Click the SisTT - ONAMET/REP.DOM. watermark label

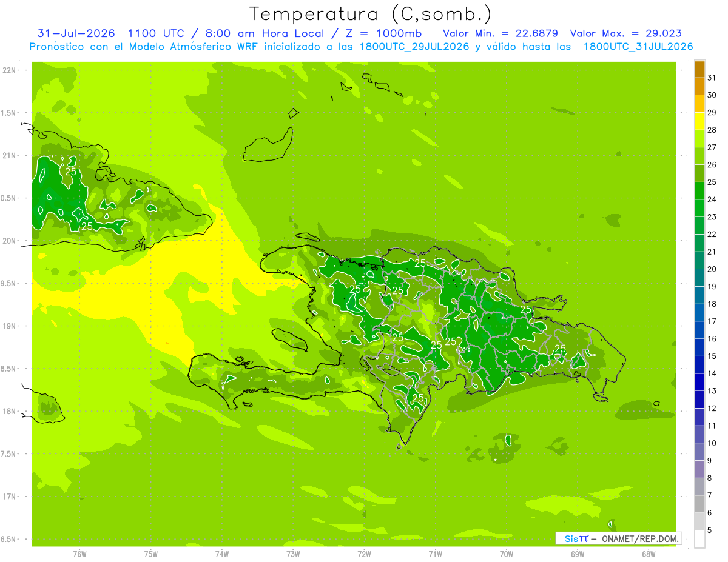[620, 538]
